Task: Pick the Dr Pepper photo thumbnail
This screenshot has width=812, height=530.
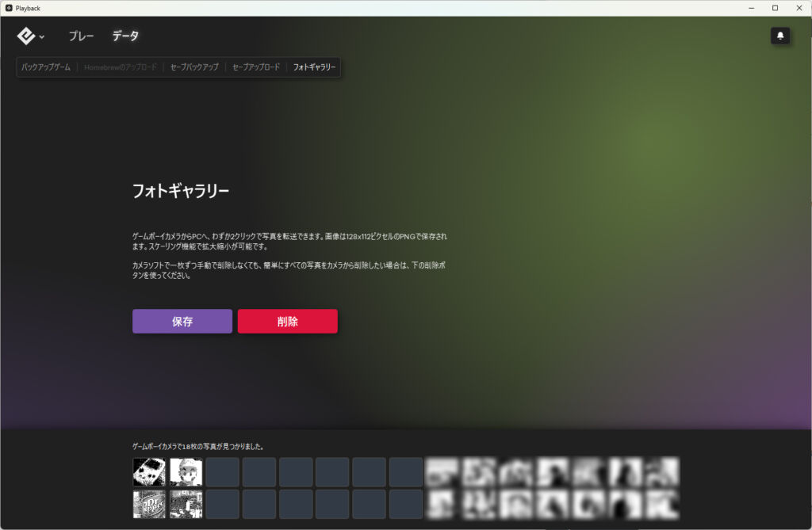Action: pos(149,504)
